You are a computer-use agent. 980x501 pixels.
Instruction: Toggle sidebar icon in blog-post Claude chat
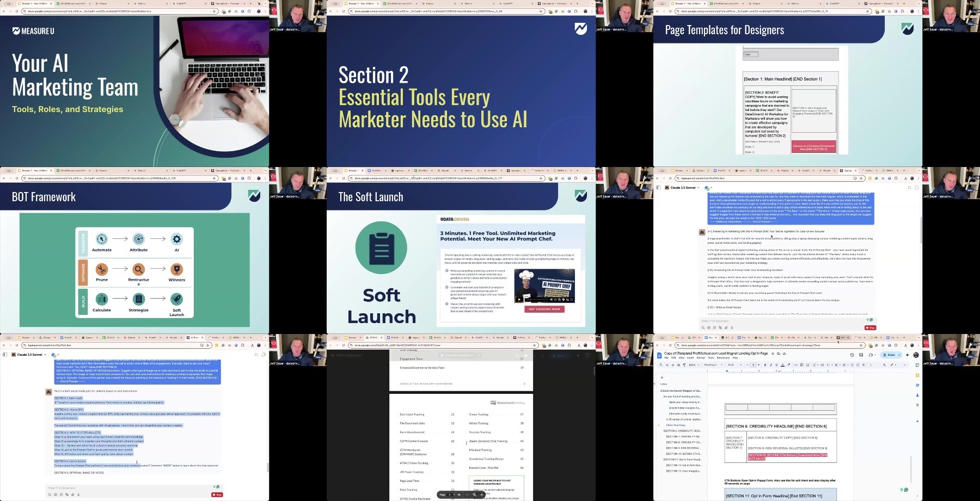(x=658, y=187)
